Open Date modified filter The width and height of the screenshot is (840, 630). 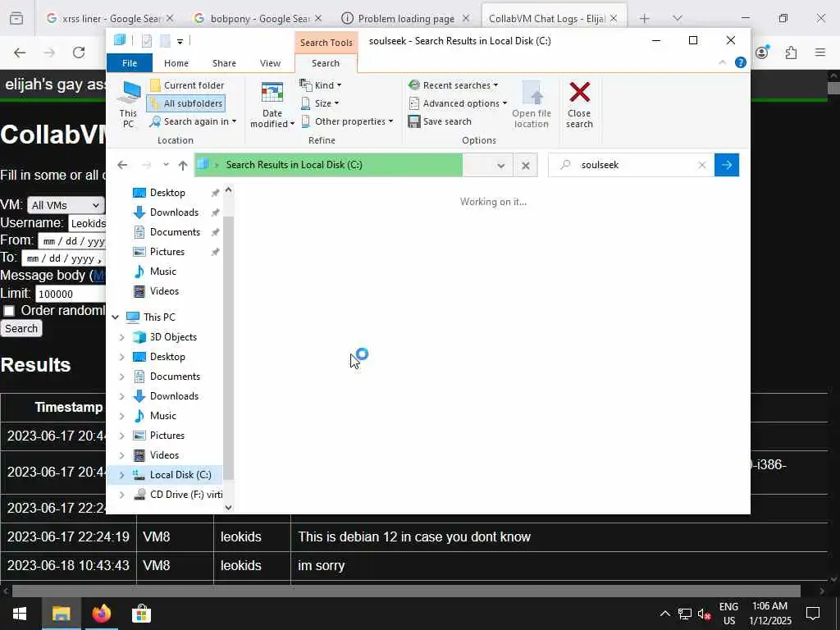tap(272, 104)
